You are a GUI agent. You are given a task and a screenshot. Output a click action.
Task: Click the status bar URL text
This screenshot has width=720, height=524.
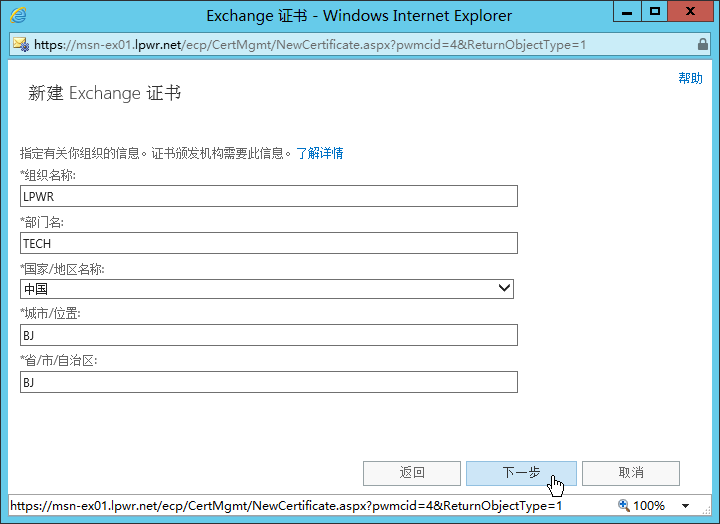[x=286, y=506]
